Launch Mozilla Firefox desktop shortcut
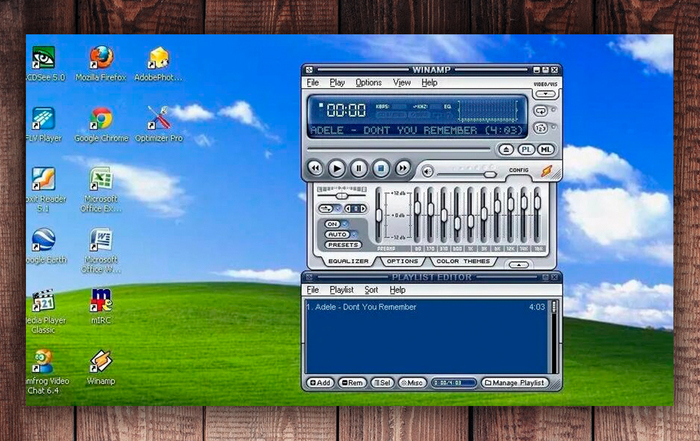Viewport: 700px width, 441px height. (101, 64)
